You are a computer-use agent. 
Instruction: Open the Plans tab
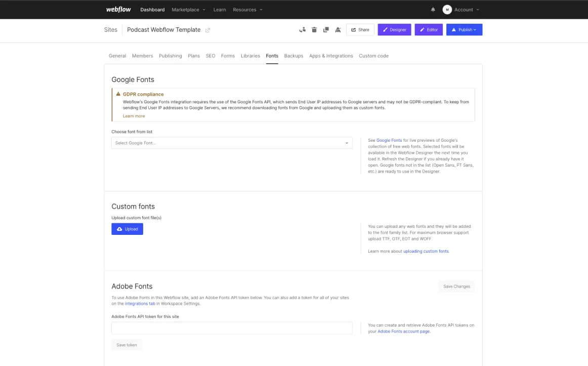(193, 56)
